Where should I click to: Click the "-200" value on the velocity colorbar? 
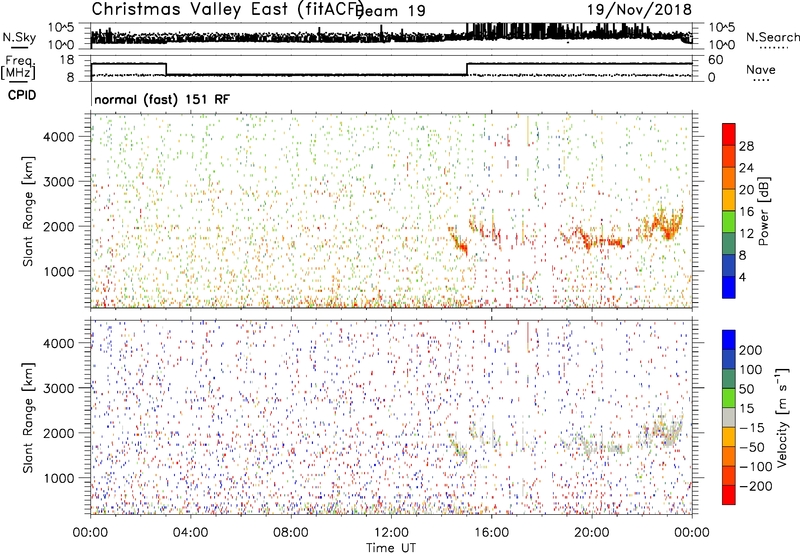756,486
